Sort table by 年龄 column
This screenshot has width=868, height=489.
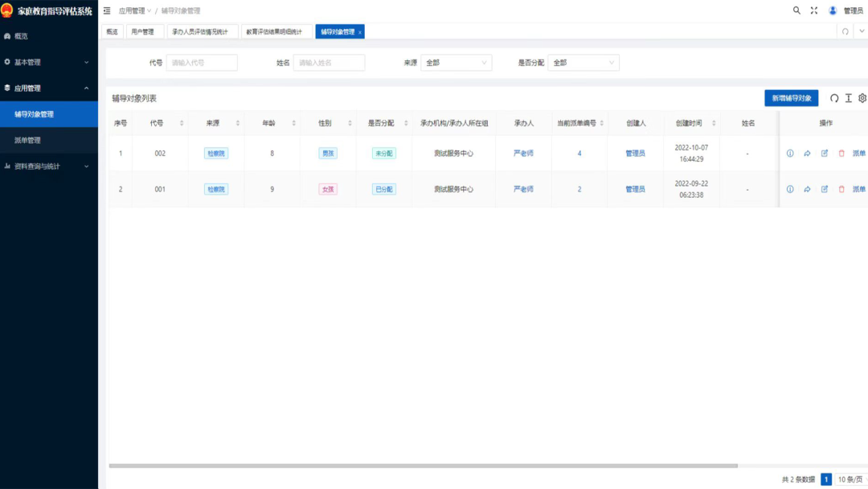point(294,123)
